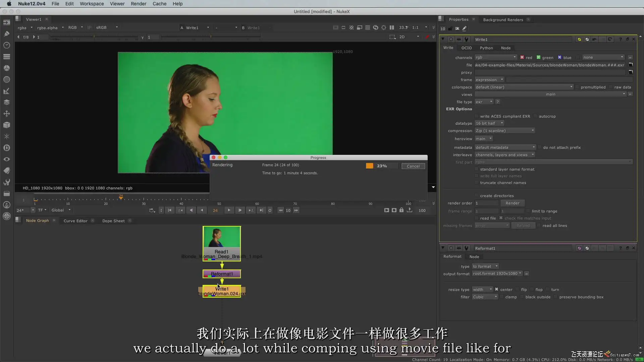Viewport: 644px width, 362px height.
Task: Click the capture viewer image icon
Action: pos(394,210)
